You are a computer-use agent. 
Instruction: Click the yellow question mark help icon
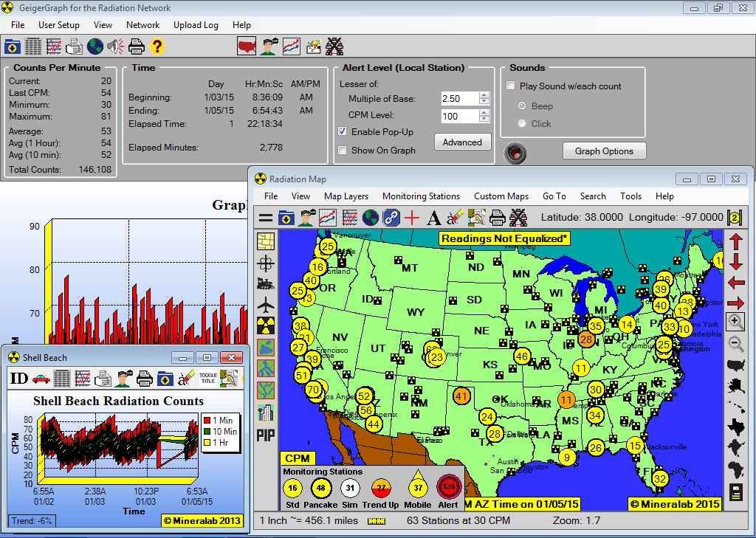(157, 46)
